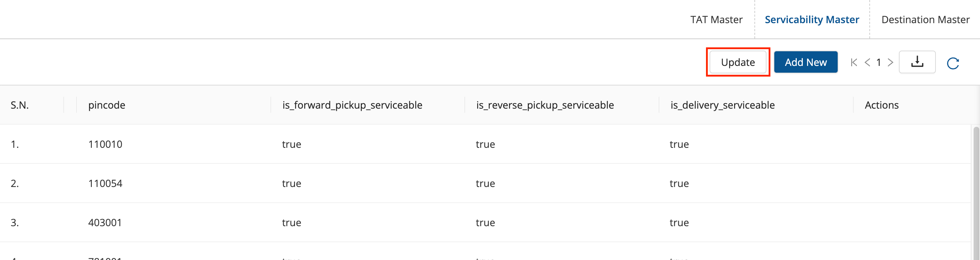The width and height of the screenshot is (980, 260).
Task: Go to previous page arrow
Action: point(867,62)
